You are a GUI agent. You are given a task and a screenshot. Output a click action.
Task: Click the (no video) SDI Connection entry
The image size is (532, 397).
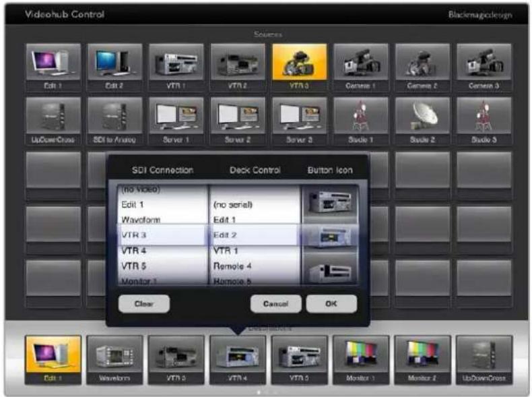pos(162,189)
